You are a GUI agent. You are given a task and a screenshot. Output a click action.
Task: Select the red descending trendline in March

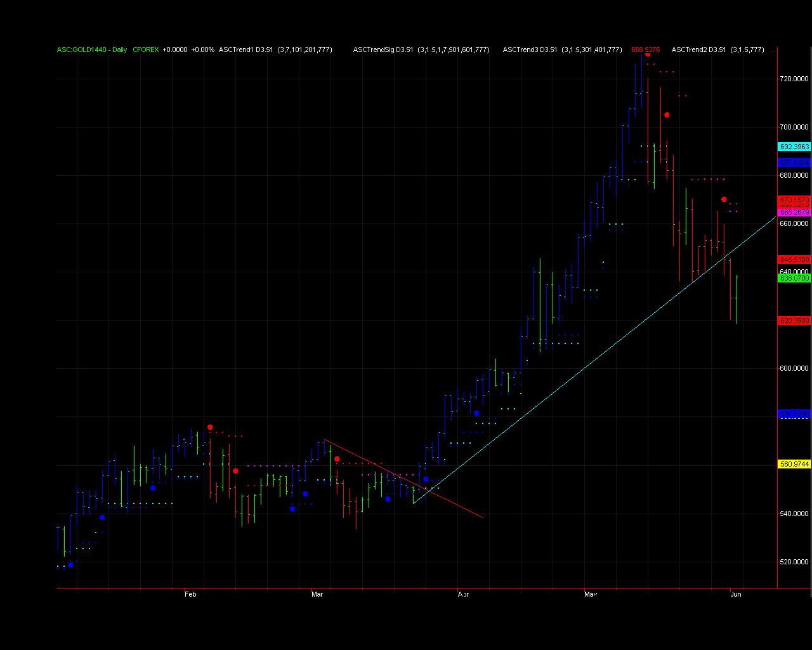tap(403, 479)
